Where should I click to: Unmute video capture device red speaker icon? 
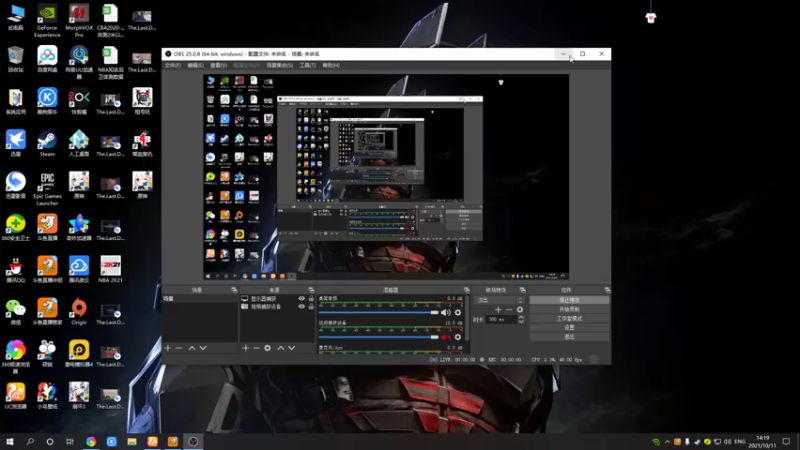click(x=446, y=337)
